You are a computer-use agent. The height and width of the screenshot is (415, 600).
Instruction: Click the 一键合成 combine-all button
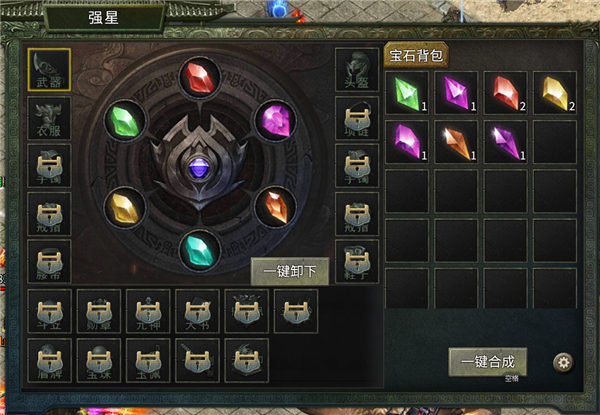click(x=488, y=362)
